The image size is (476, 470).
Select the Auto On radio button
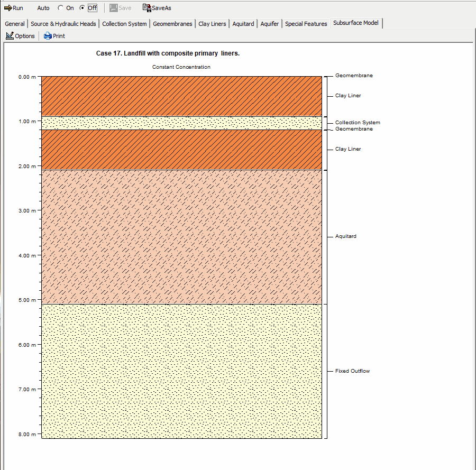click(61, 8)
